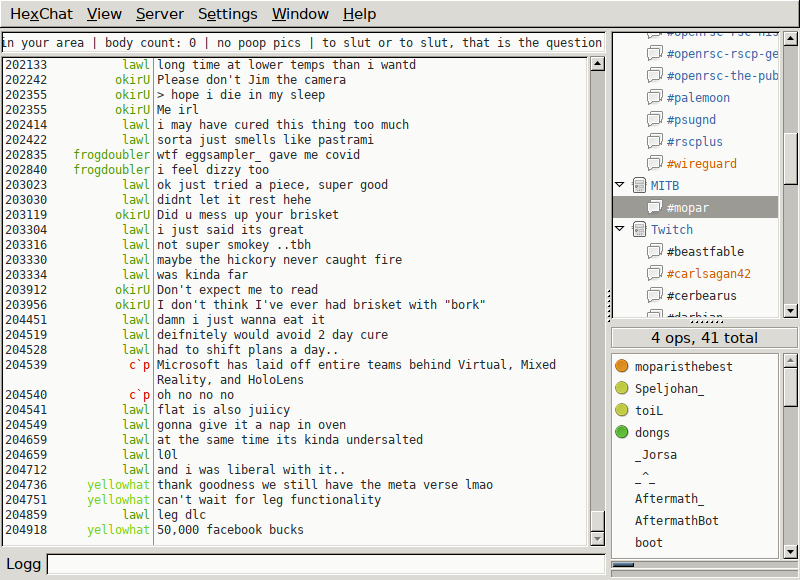Screen dimensions: 800x580
Task: Click channel tree scrollbar down arrow
Action: (790, 311)
